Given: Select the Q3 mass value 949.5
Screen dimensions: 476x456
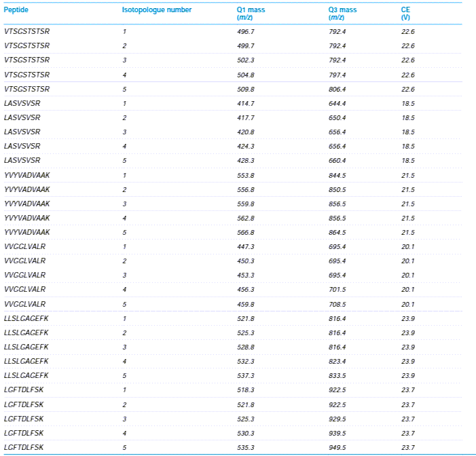Looking at the screenshot, I should [x=337, y=447].
